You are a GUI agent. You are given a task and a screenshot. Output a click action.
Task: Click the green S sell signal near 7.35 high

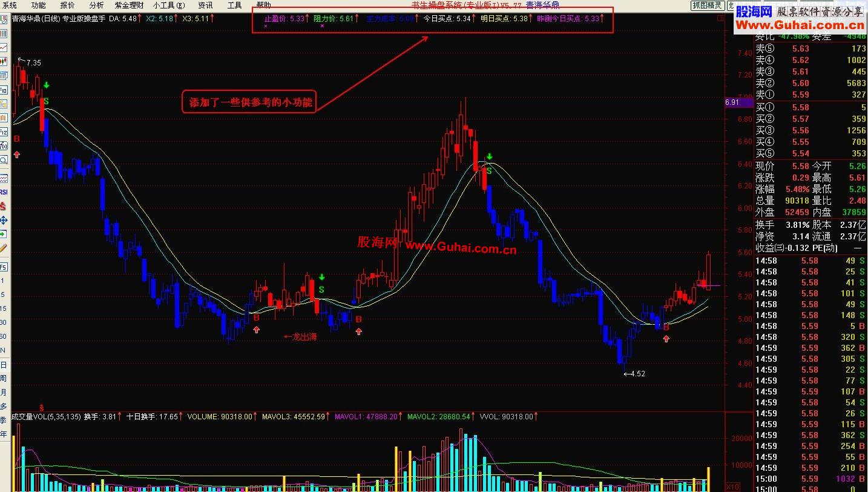46,101
